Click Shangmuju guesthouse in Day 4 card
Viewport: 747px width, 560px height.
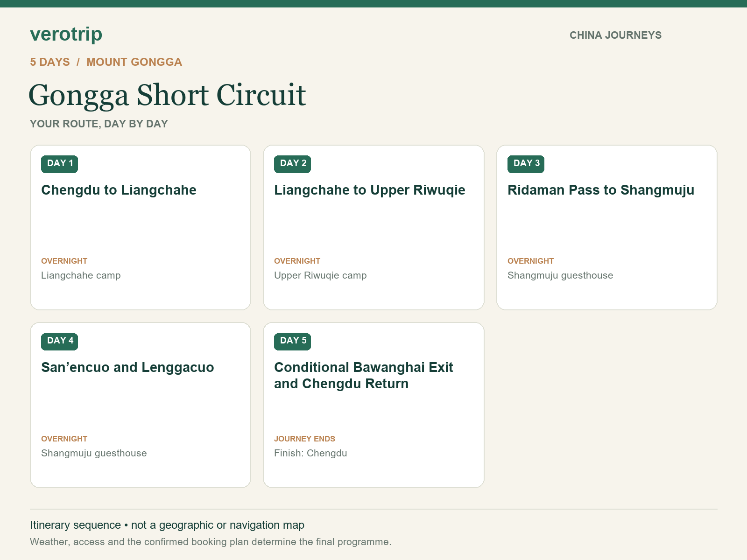94,453
